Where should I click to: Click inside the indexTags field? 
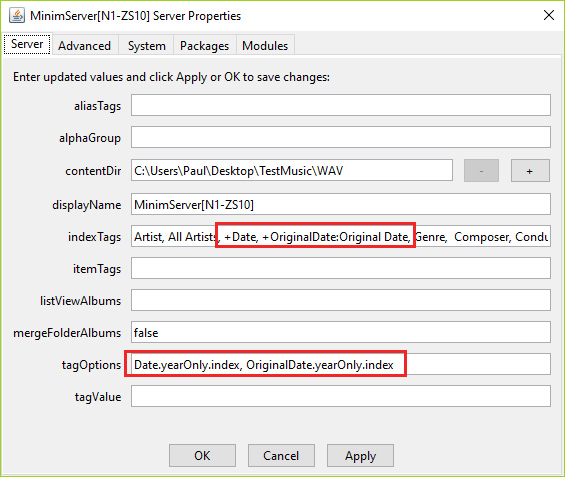point(341,236)
